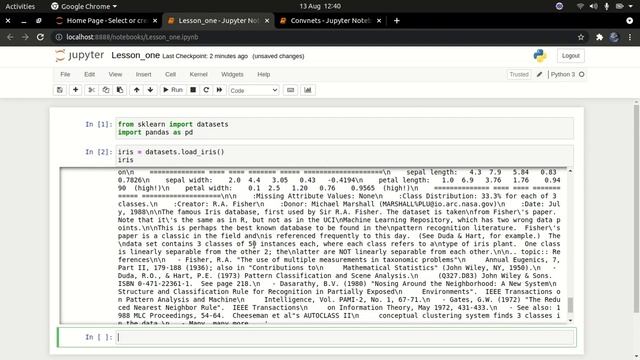Open the File menu
640x360 pixels.
pos(65,74)
